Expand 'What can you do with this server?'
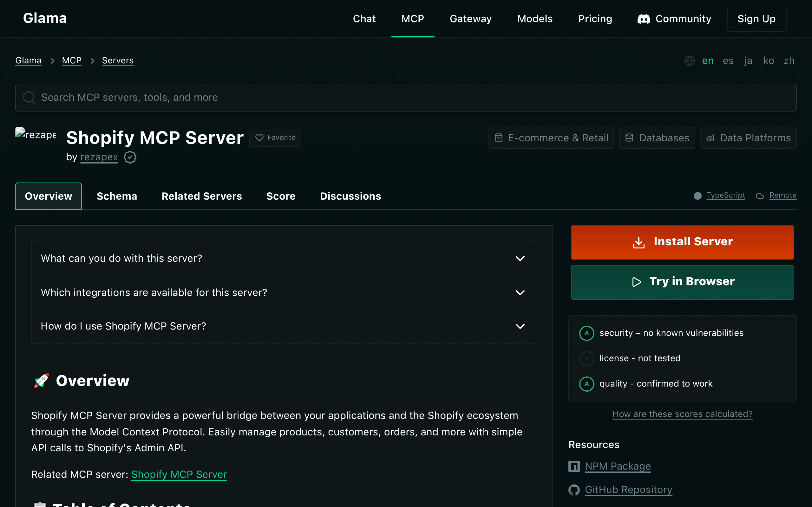Image resolution: width=812 pixels, height=507 pixels. [x=284, y=258]
